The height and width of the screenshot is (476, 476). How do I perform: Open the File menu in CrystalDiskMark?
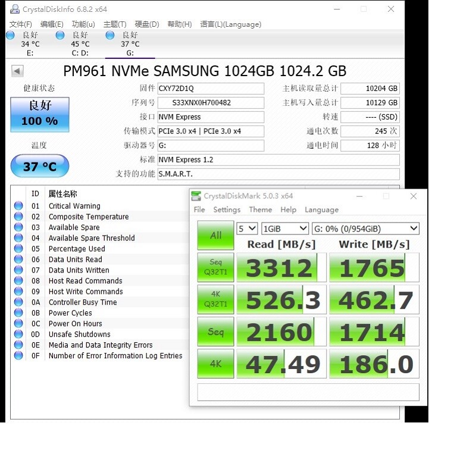coord(199,210)
